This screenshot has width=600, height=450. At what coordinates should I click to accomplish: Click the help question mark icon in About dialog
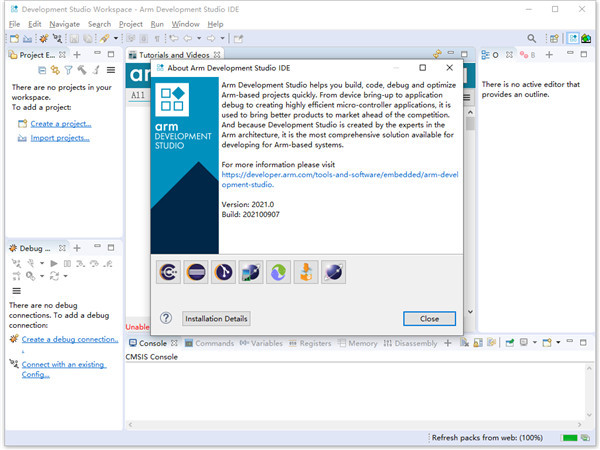point(166,318)
